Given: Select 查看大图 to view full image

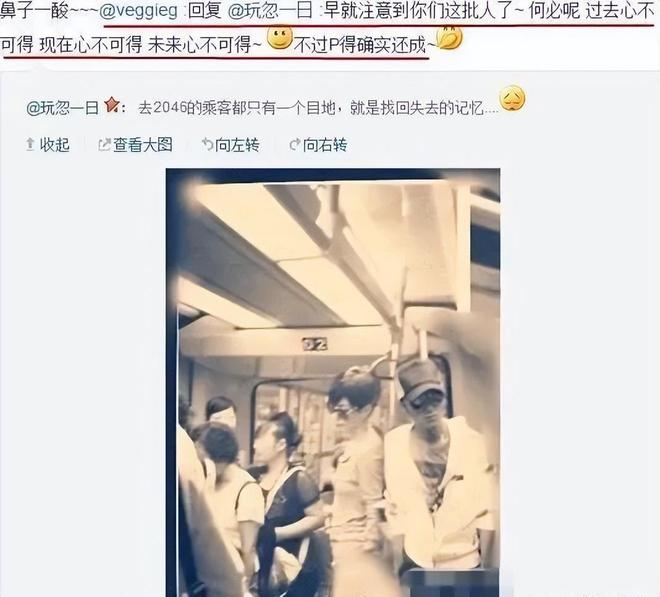Looking at the screenshot, I should point(143,145).
